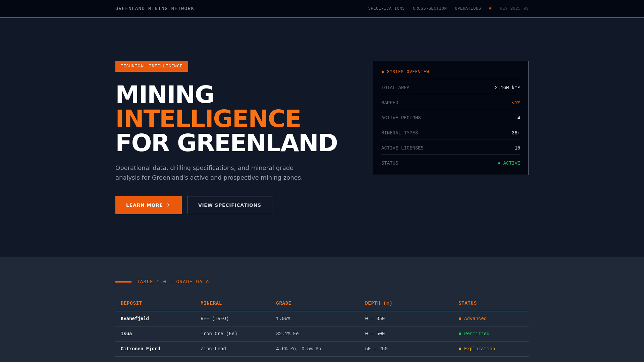Select the Citronen Fjord deposit name
Image resolution: width=644 pixels, height=362 pixels.
(x=141, y=349)
